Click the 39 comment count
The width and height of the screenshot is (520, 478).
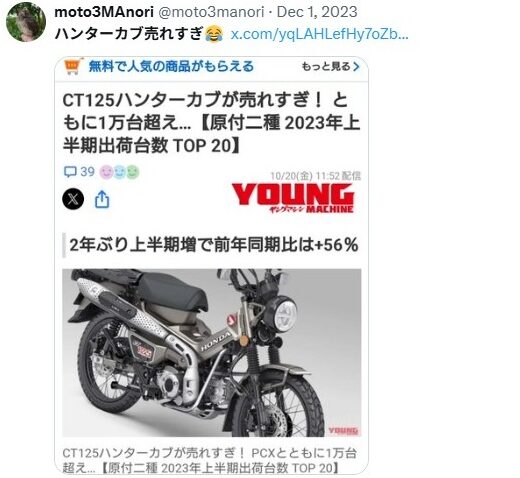coord(87,172)
